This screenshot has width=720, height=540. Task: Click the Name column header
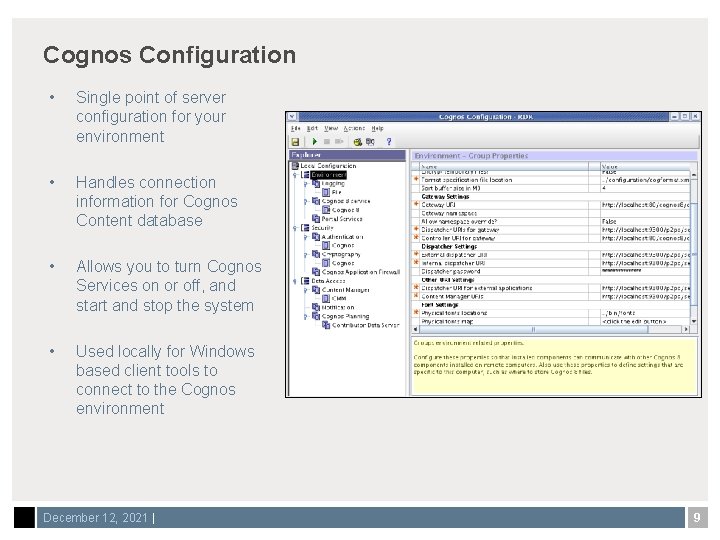point(503,167)
